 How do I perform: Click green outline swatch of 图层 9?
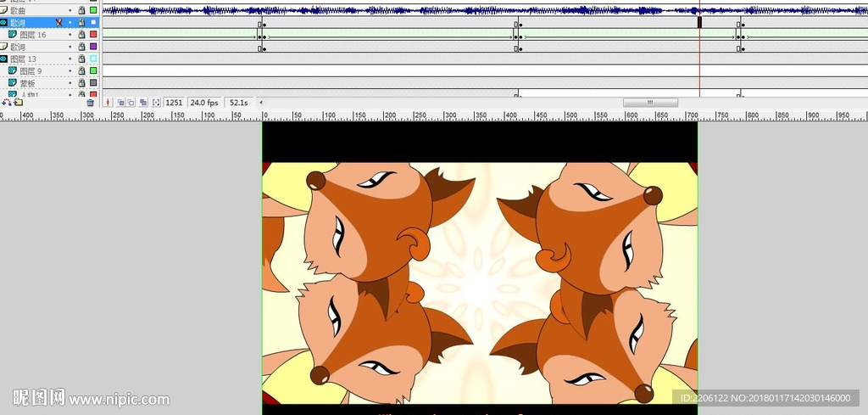pyautogui.click(x=93, y=71)
